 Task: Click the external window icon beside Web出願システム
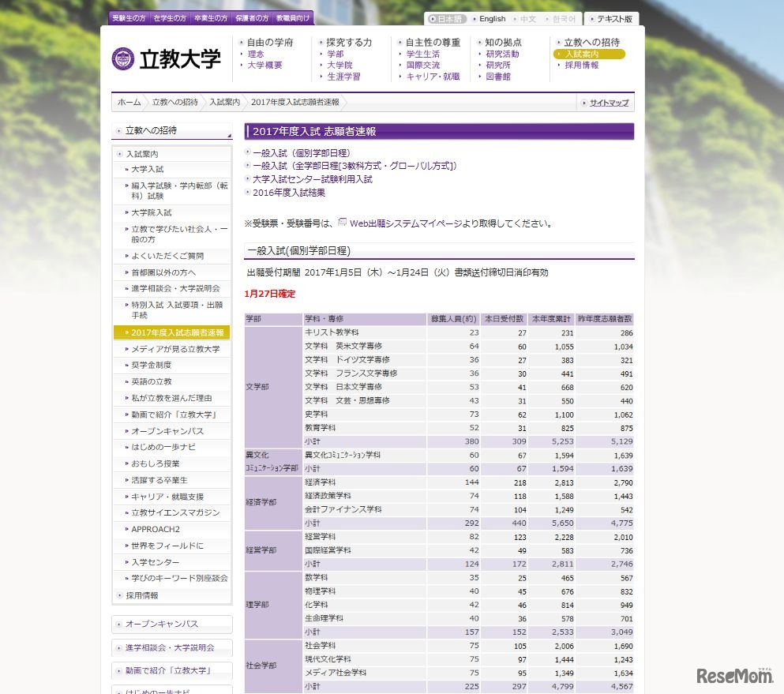(342, 223)
